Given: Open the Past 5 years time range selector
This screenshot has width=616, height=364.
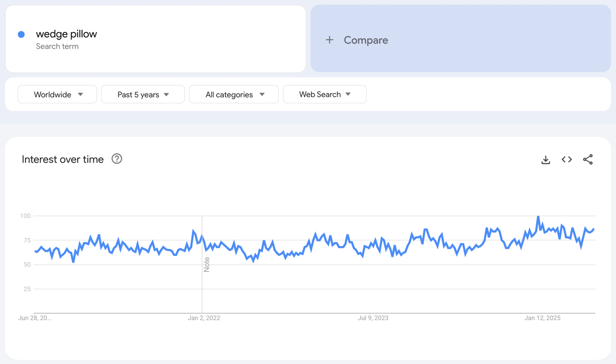Looking at the screenshot, I should (143, 94).
